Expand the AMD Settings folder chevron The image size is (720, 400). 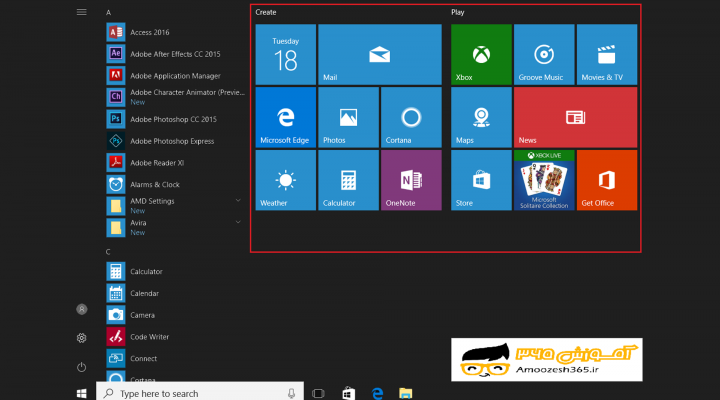(238, 201)
